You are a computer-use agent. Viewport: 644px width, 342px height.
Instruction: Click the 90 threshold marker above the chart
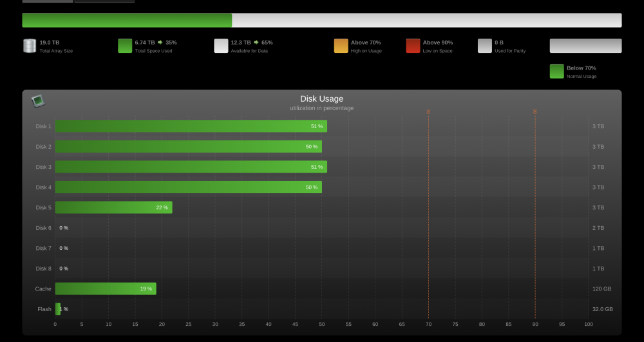click(535, 111)
